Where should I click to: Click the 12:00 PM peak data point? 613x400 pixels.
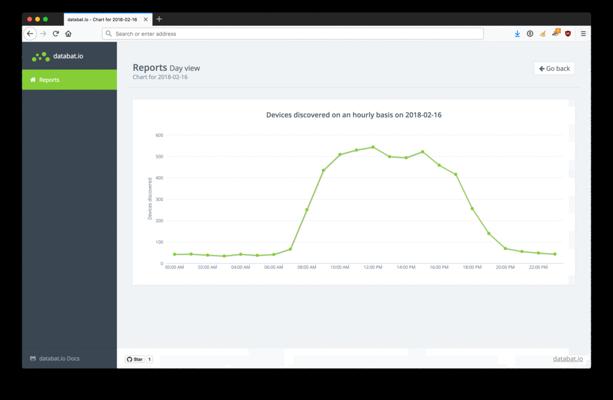373,147
